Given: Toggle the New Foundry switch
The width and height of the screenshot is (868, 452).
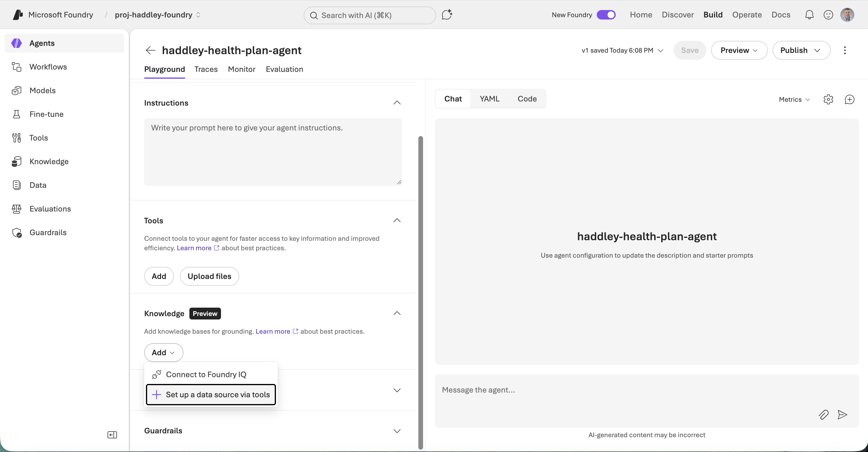Looking at the screenshot, I should coord(606,15).
